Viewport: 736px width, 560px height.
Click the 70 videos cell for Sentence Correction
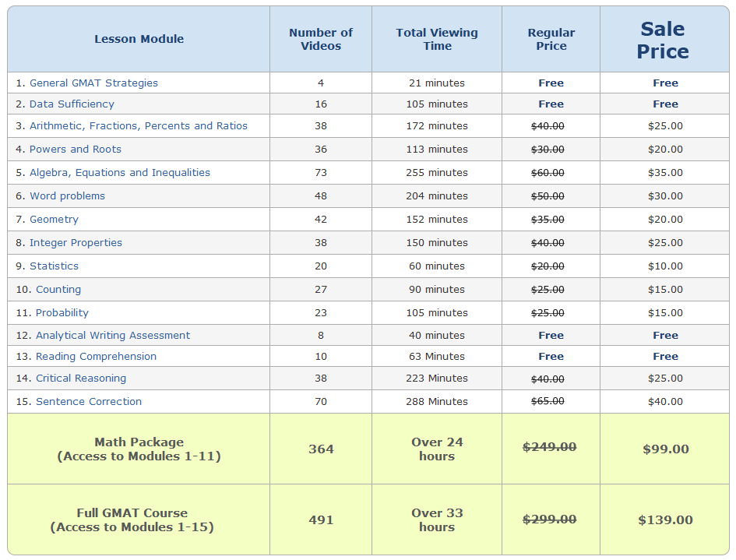pos(321,402)
